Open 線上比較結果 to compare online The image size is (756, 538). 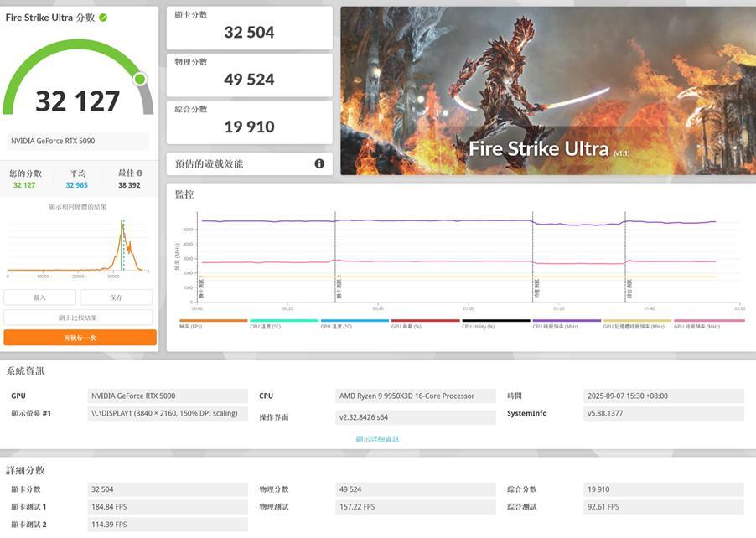pos(78,318)
